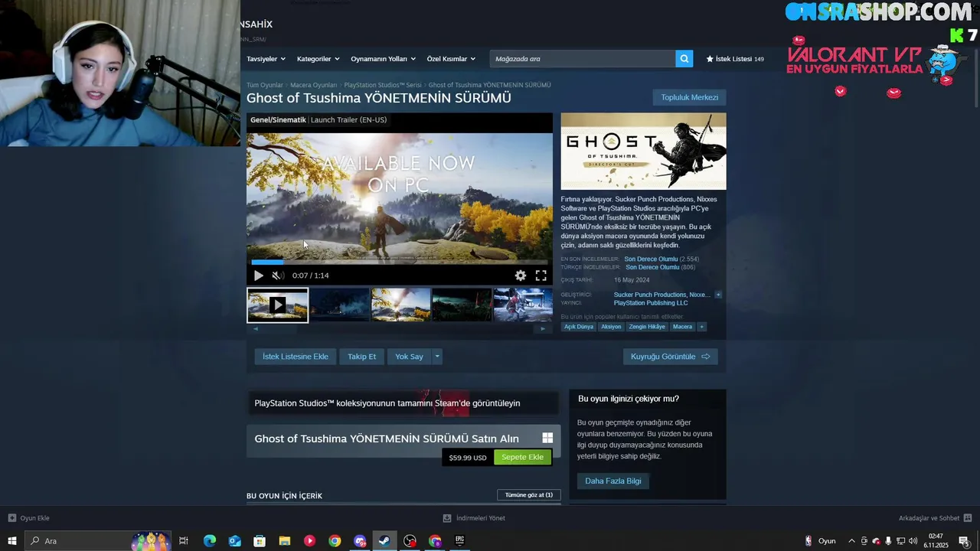Open File Explorer from taskbar

(x=284, y=541)
